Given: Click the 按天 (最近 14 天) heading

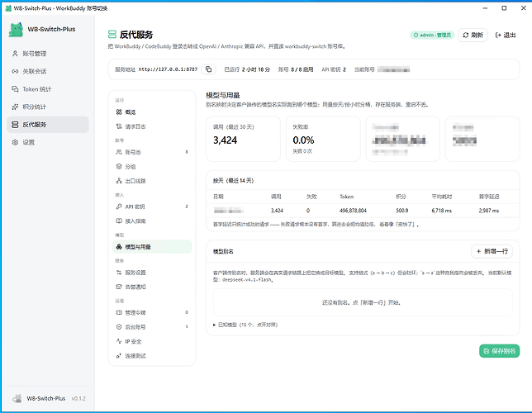Looking at the screenshot, I should [234, 181].
